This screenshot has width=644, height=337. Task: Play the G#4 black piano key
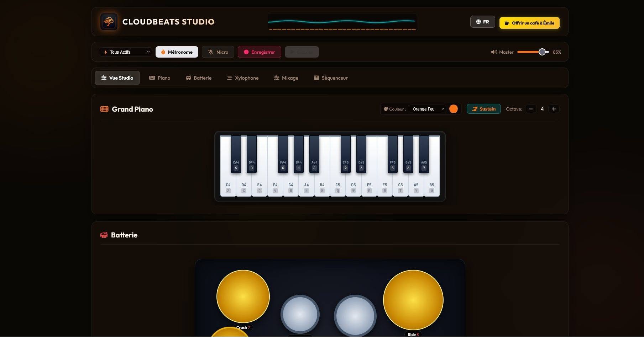(x=299, y=154)
